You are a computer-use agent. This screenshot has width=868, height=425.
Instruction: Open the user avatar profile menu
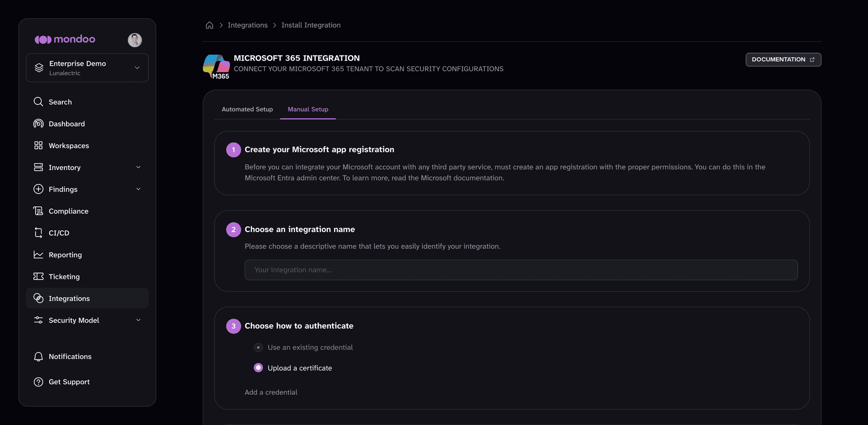[135, 40]
